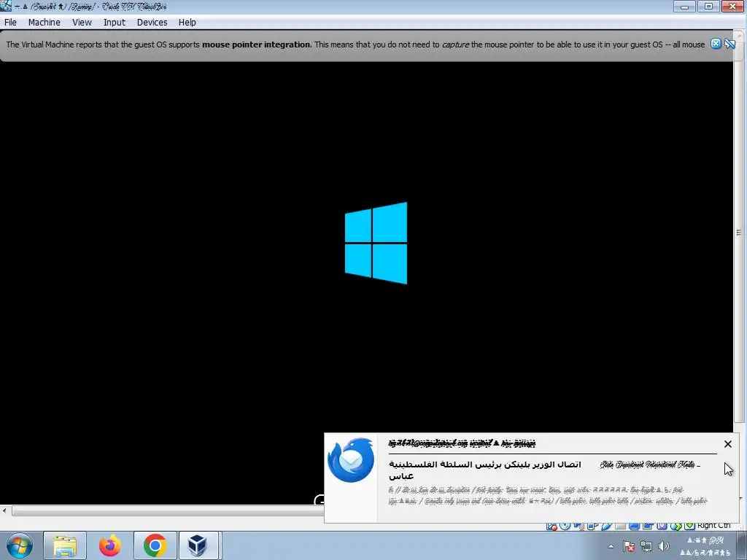
Task: Open the volume speaker tray icon
Action: [x=663, y=546]
